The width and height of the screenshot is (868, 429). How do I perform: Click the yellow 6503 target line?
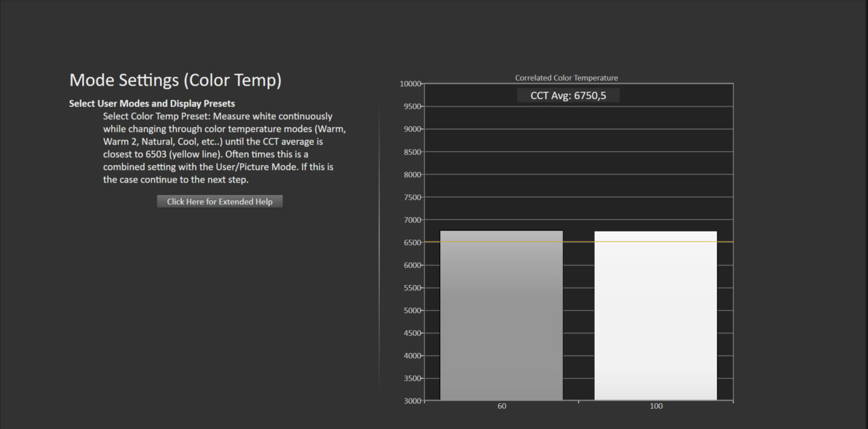tap(578, 242)
